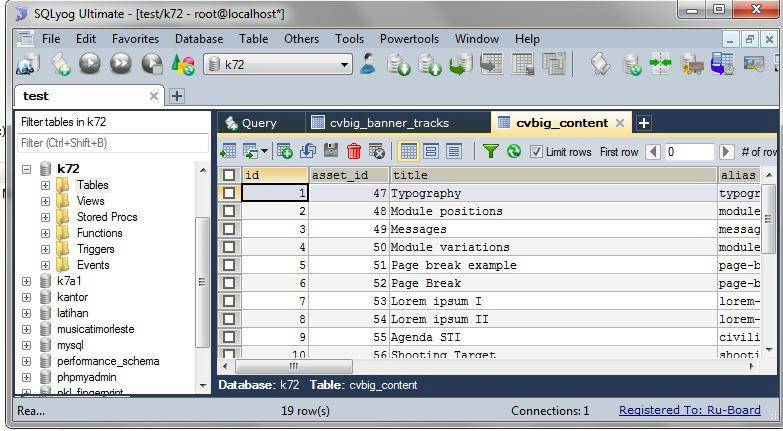Viewport: 783px width, 431px height.
Task: Open the green filter funnel
Action: pos(491,151)
